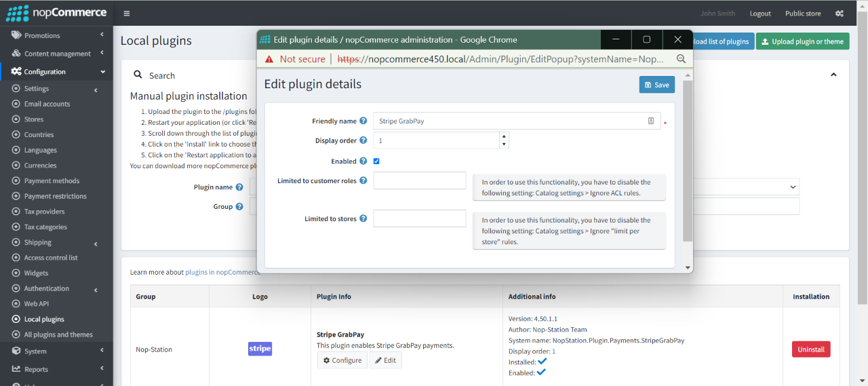868x386 pixels.
Task: Click the password manager icon in Friendly name field
Action: [x=651, y=121]
